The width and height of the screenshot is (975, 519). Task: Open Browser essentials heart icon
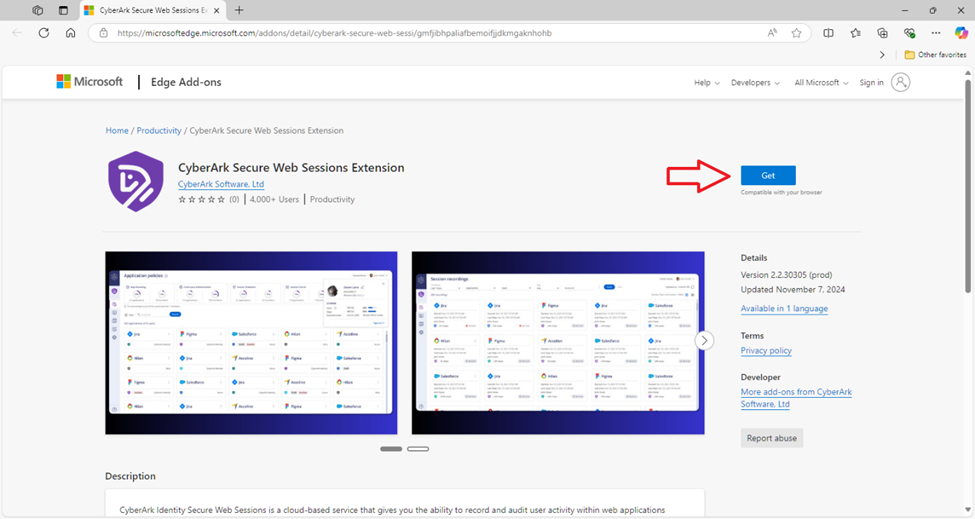(910, 33)
